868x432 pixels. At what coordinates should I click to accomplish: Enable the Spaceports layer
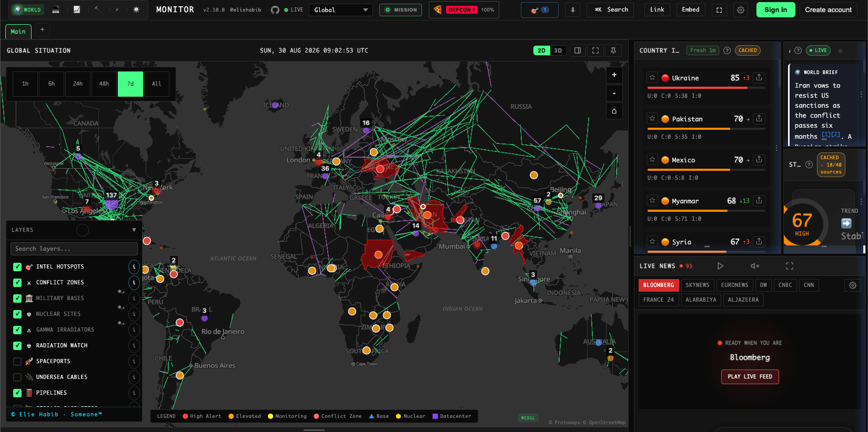point(17,362)
